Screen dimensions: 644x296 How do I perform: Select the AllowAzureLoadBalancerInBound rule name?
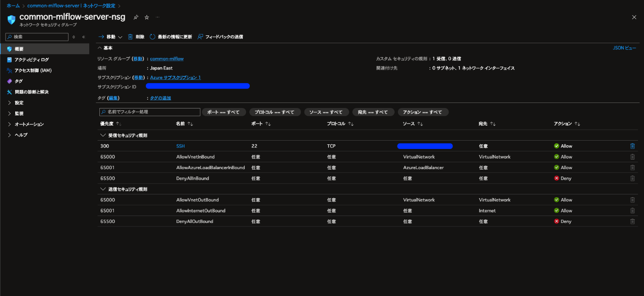(x=210, y=168)
